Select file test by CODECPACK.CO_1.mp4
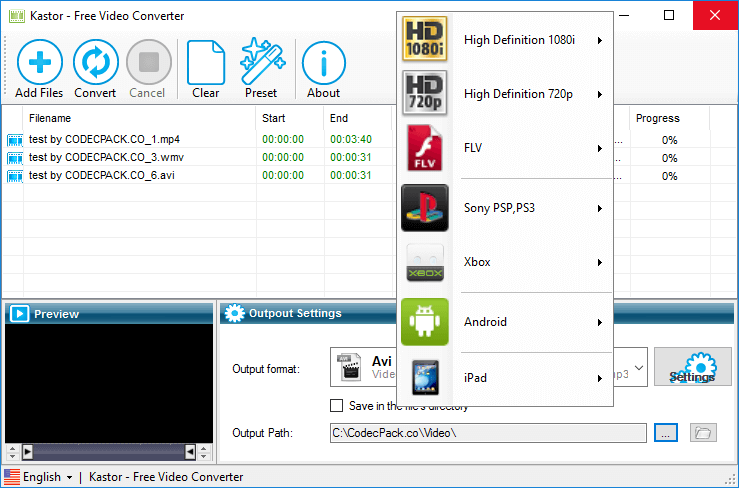 (x=104, y=140)
